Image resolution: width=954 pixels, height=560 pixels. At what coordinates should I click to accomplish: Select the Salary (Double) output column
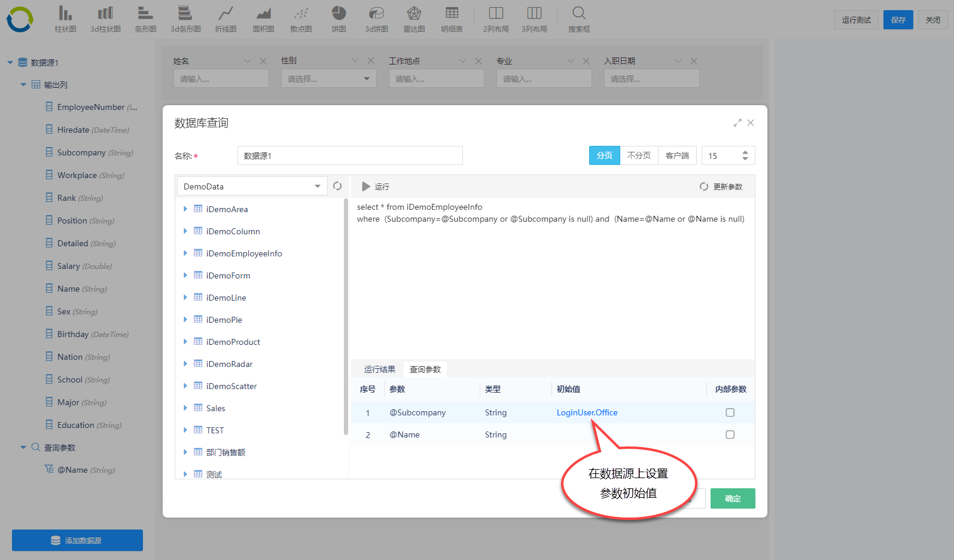pyautogui.click(x=84, y=266)
